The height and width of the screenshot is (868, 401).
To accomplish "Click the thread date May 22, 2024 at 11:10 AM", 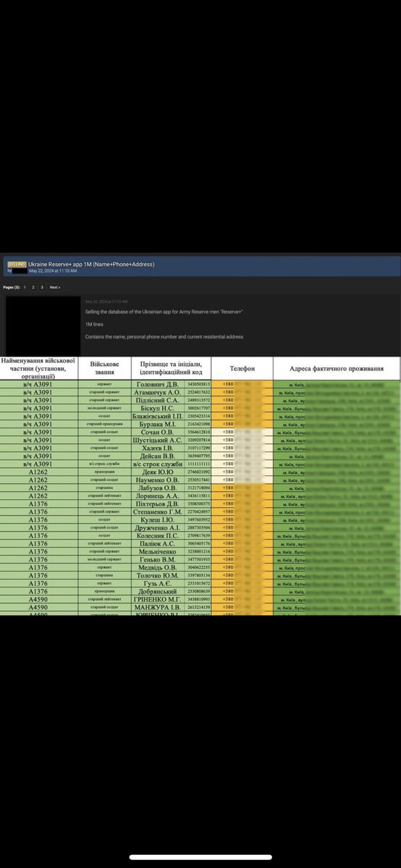I will coord(52,271).
